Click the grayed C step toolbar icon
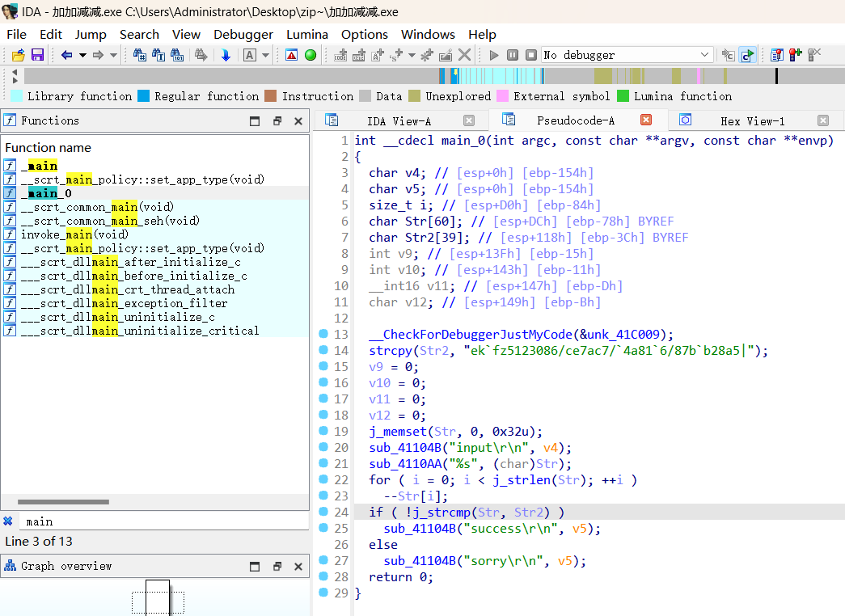Image resolution: width=845 pixels, height=616 pixels. click(x=728, y=55)
